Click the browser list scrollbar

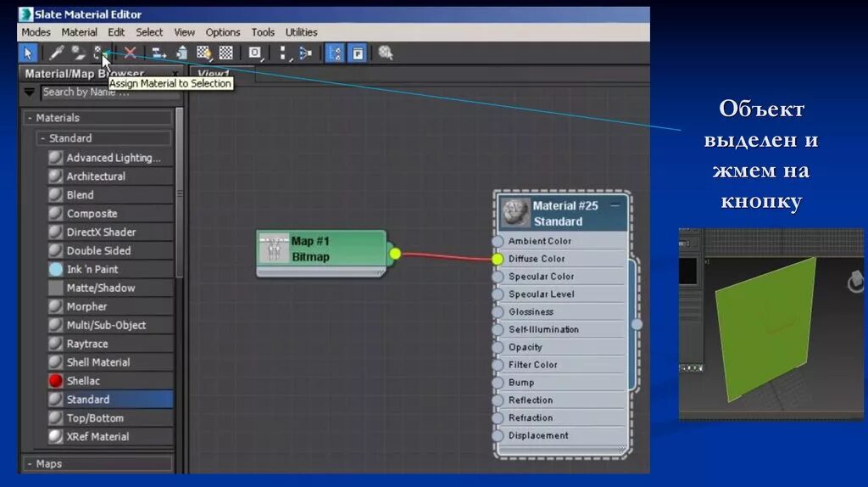pos(180,193)
